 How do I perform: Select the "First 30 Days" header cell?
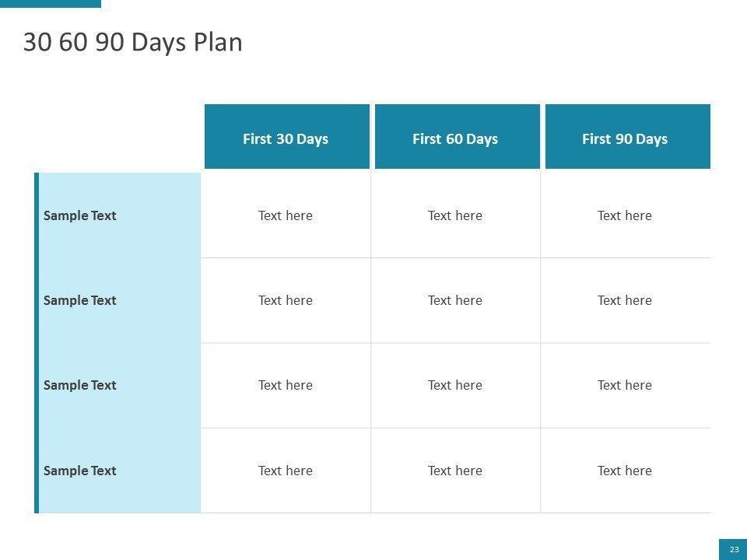pyautogui.click(x=286, y=139)
